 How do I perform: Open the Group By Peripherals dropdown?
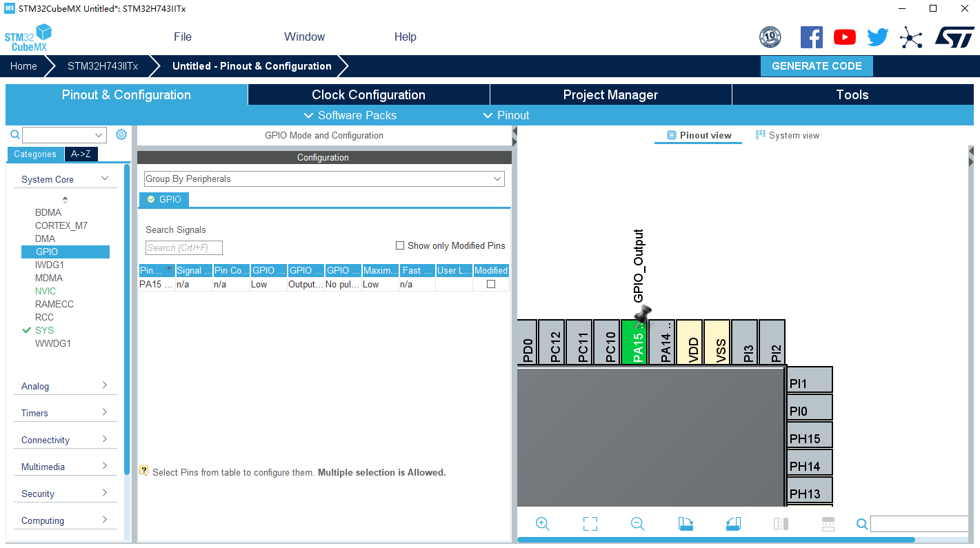click(324, 179)
